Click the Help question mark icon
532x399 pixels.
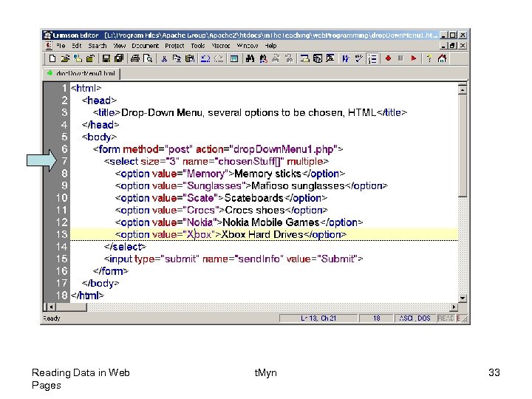(x=429, y=58)
